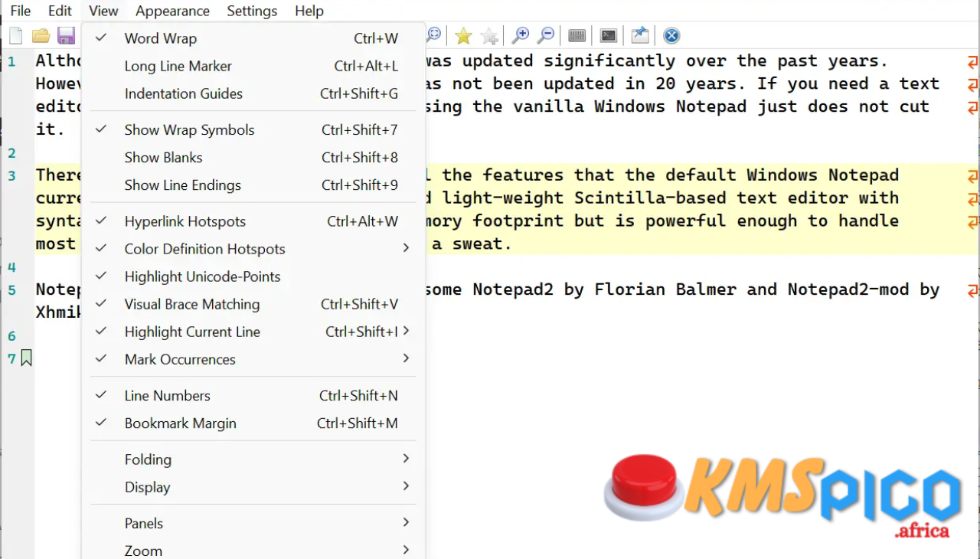This screenshot has height=559, width=980.
Task: Open the Help menu
Action: click(x=309, y=11)
